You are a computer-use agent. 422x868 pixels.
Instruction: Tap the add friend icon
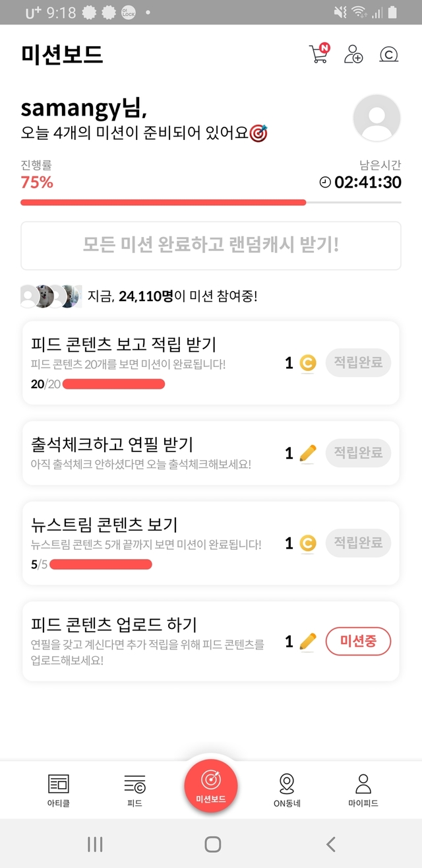pyautogui.click(x=353, y=54)
